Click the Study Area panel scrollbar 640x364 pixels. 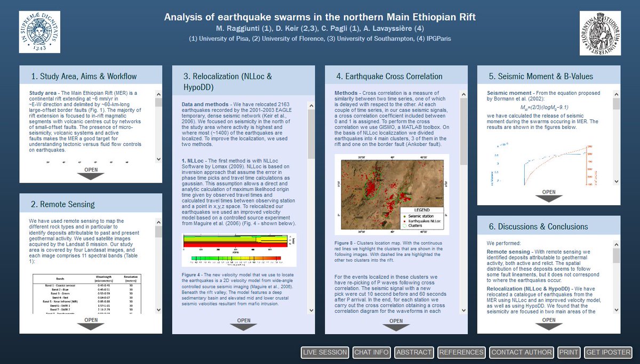[x=158, y=126]
